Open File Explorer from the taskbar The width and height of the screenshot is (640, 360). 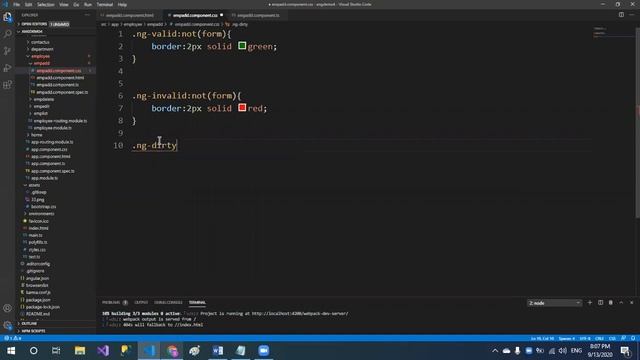[80, 351]
